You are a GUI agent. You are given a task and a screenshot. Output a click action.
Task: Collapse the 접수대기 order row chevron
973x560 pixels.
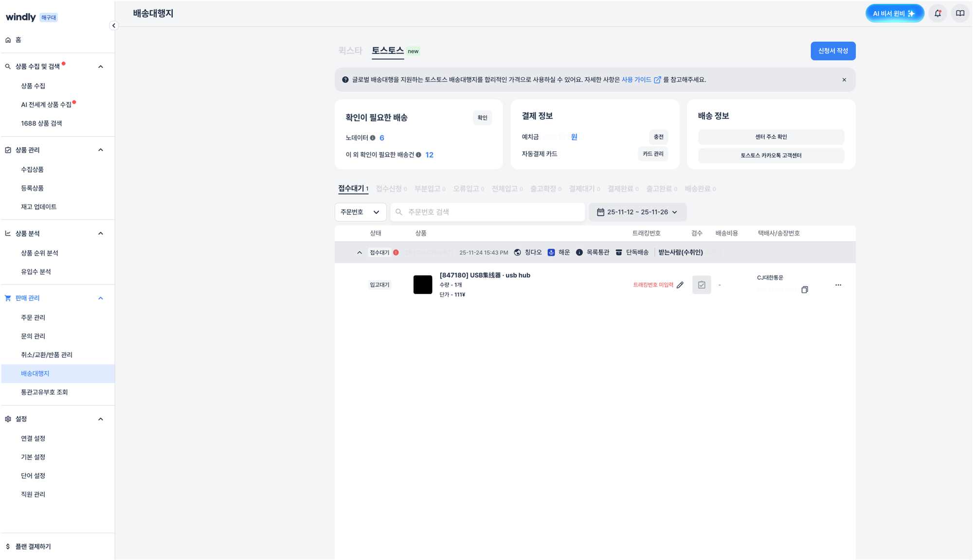coord(359,252)
